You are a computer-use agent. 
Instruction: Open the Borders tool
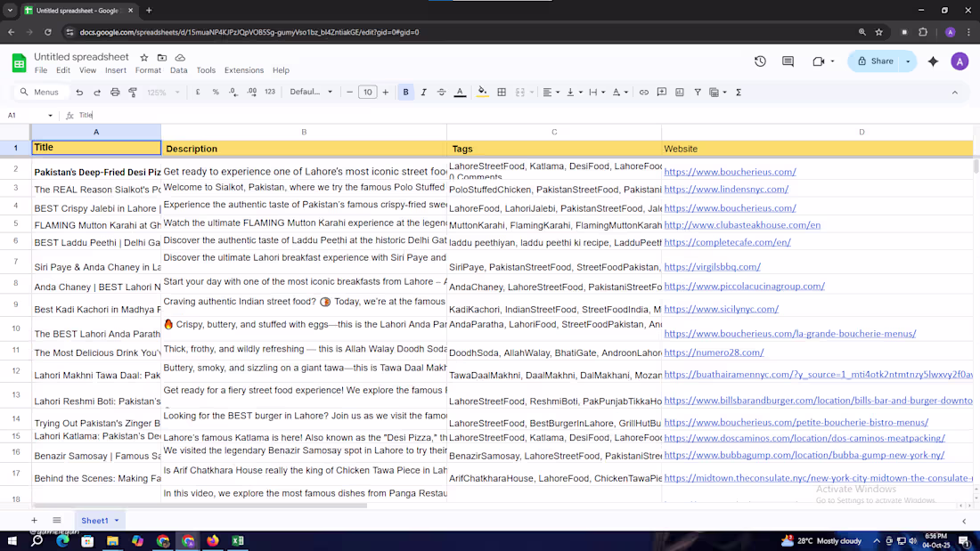point(502,93)
